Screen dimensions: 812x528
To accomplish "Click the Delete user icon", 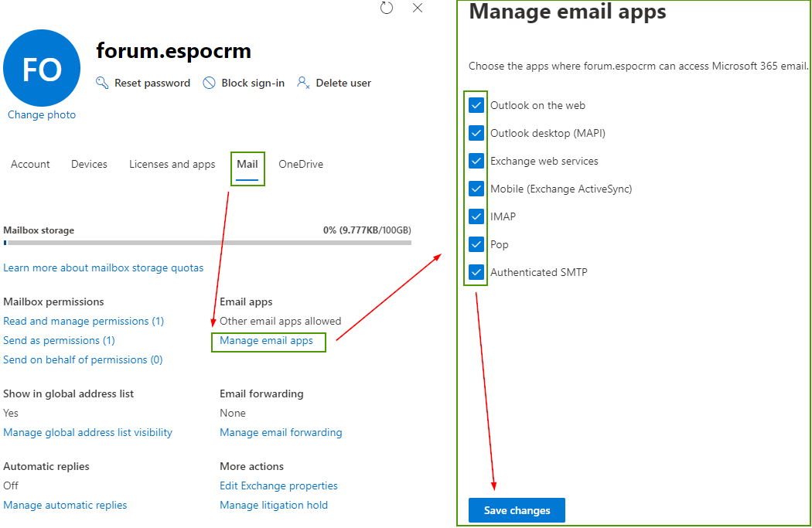I will pos(303,83).
